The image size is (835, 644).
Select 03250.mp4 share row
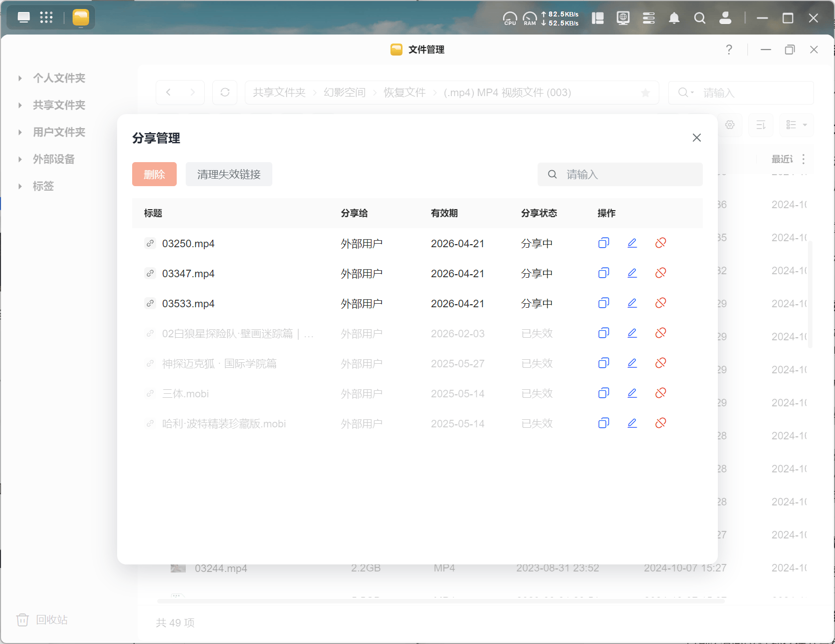click(188, 244)
